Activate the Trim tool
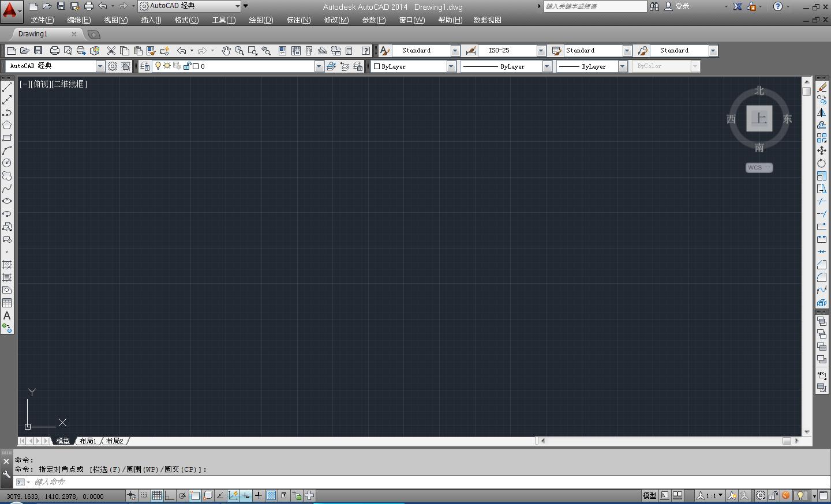This screenshot has height=504, width=831. point(822,201)
